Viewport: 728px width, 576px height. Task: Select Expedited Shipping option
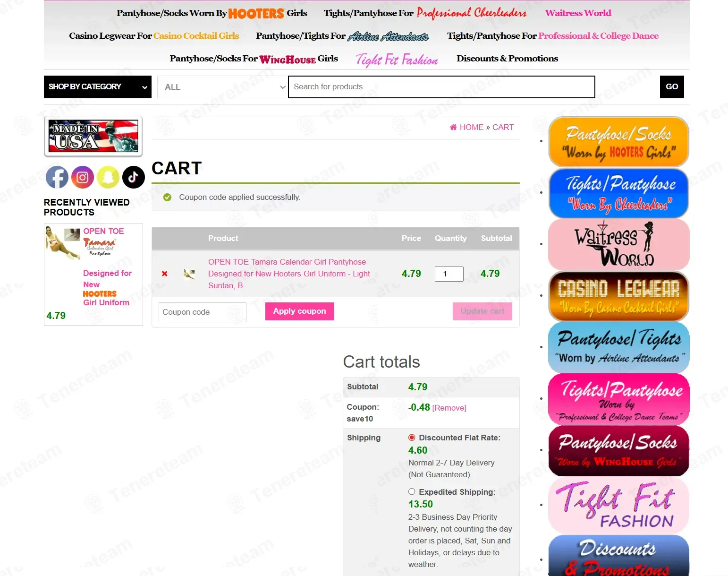[412, 491]
